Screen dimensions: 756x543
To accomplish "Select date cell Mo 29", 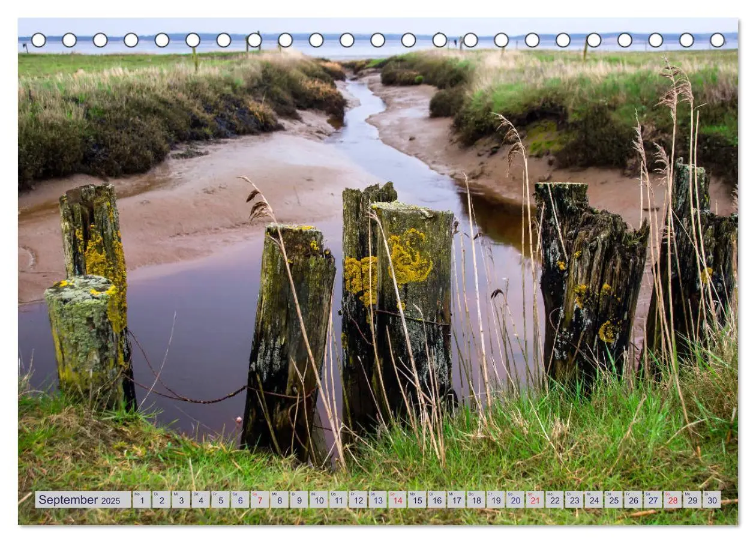I will click(692, 500).
